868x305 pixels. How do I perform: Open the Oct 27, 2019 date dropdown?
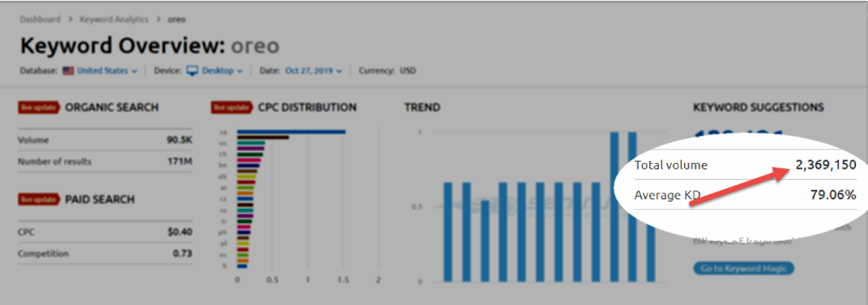pyautogui.click(x=314, y=71)
